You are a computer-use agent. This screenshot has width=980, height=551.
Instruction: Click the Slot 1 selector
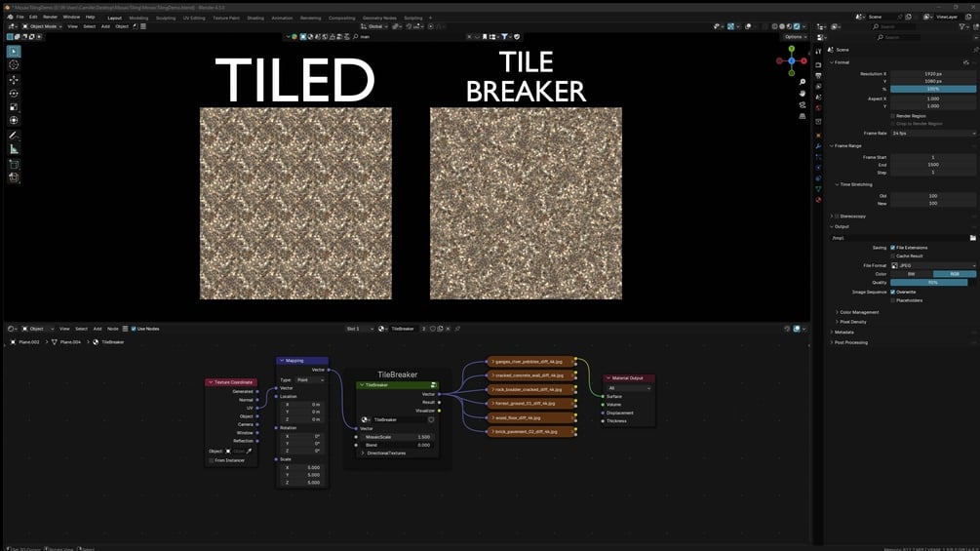click(360, 329)
